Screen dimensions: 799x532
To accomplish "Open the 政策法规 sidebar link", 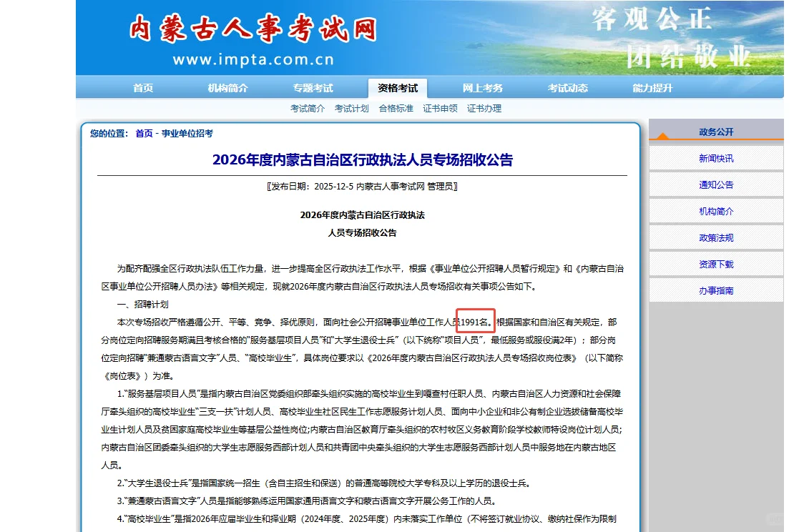I will pyautogui.click(x=716, y=237).
